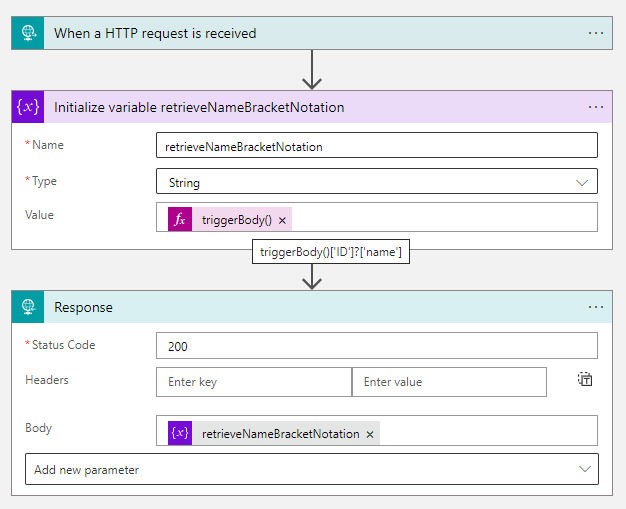Image resolution: width=626 pixels, height=509 pixels.
Task: Click the Response action globe icon
Action: point(28,307)
